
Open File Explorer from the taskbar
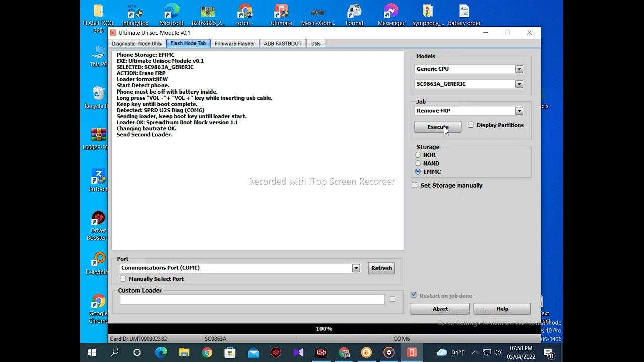[184, 353]
